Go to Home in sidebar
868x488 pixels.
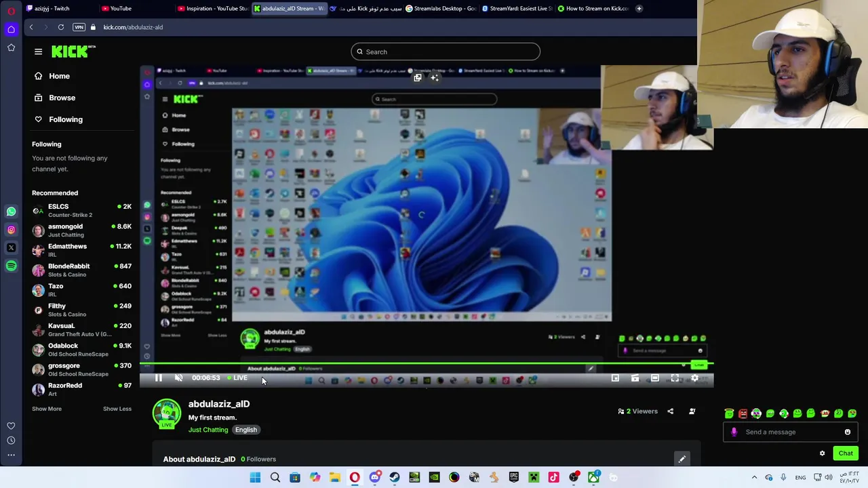pyautogui.click(x=52, y=76)
